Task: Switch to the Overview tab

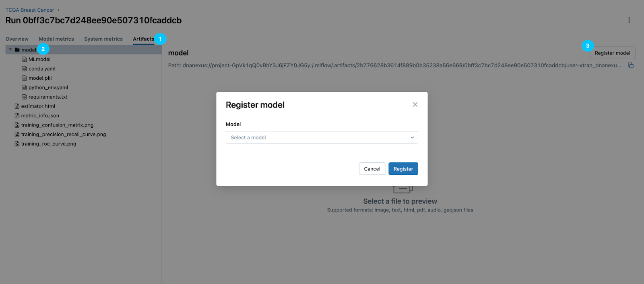Action: pos(17,39)
